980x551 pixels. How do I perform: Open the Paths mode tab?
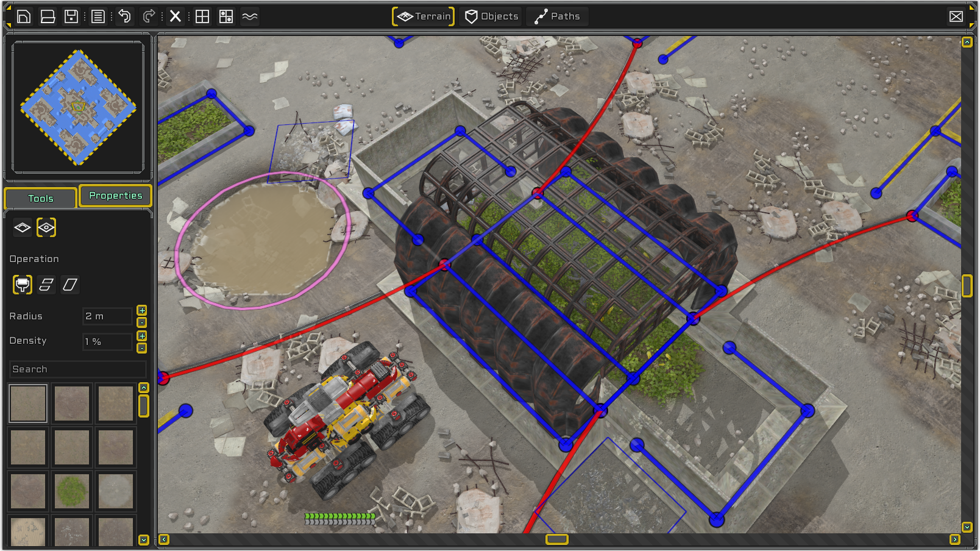point(557,16)
